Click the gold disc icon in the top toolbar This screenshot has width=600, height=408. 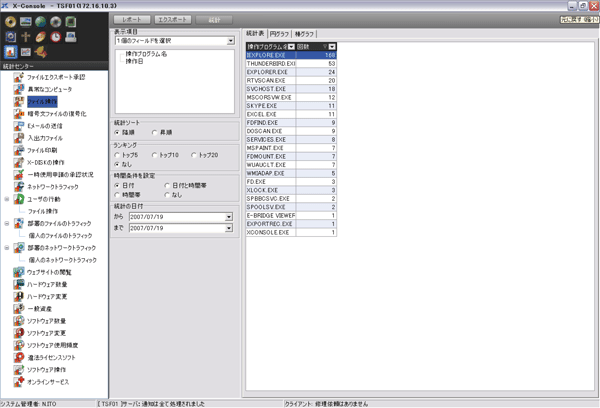tap(10, 22)
